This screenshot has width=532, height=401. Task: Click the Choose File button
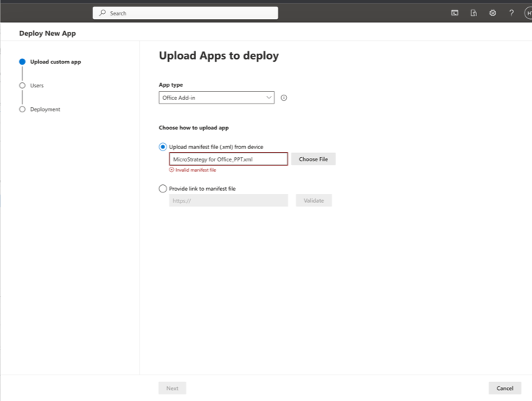(x=313, y=159)
